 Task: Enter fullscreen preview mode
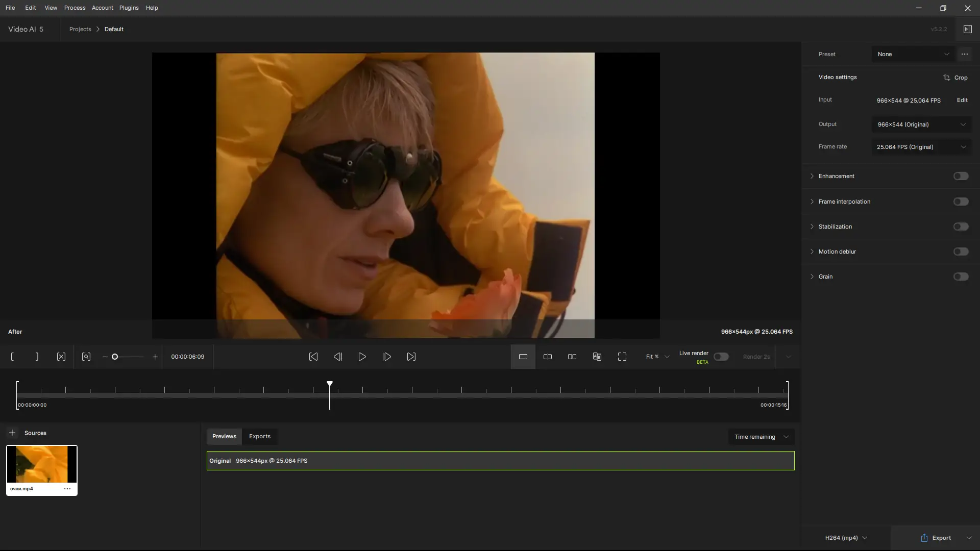pos(622,357)
